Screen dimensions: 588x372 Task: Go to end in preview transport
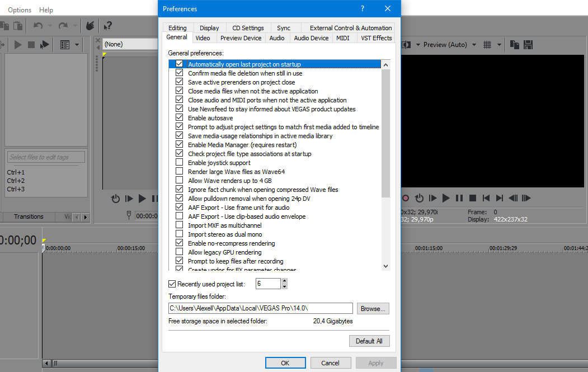[x=500, y=198]
